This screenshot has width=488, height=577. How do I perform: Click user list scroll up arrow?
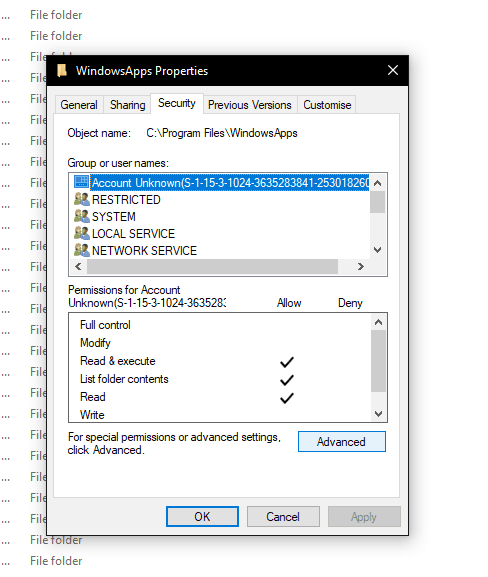click(x=377, y=183)
